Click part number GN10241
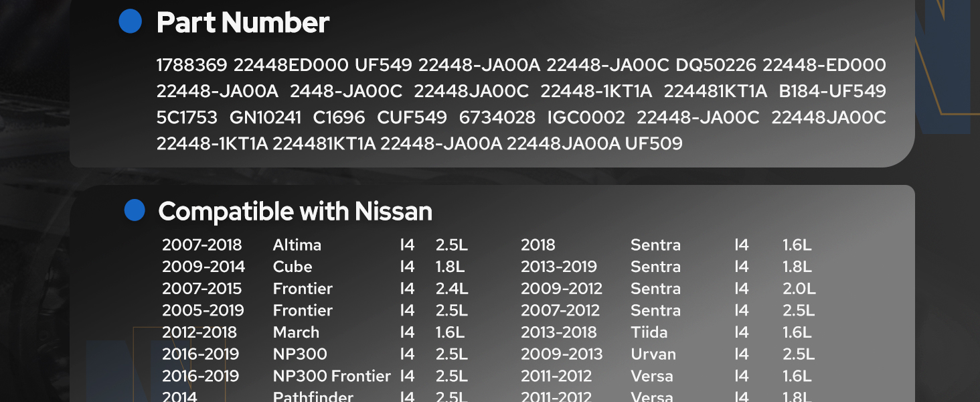Screen dimensions: 980x402 pos(265,118)
